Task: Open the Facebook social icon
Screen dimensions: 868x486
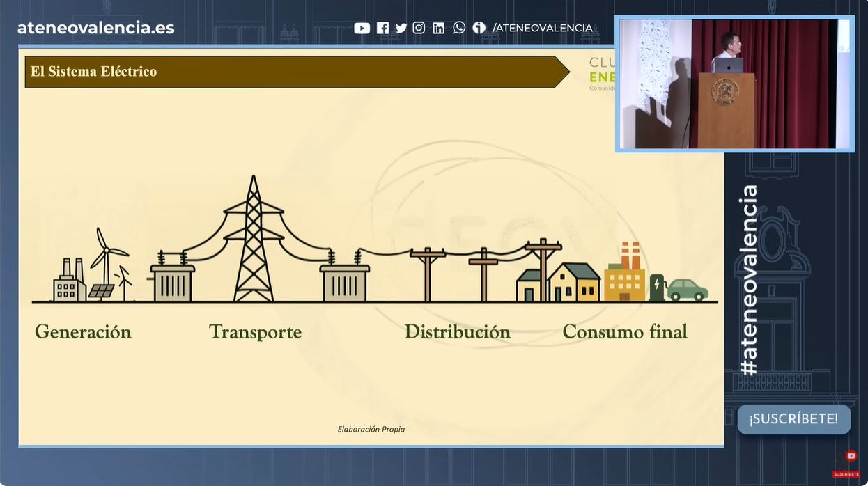Action: pyautogui.click(x=382, y=28)
